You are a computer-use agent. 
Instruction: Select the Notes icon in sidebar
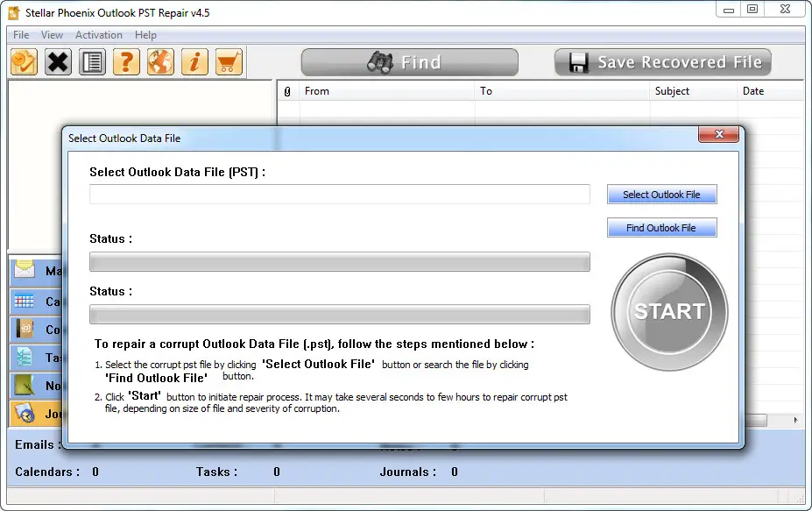25,385
